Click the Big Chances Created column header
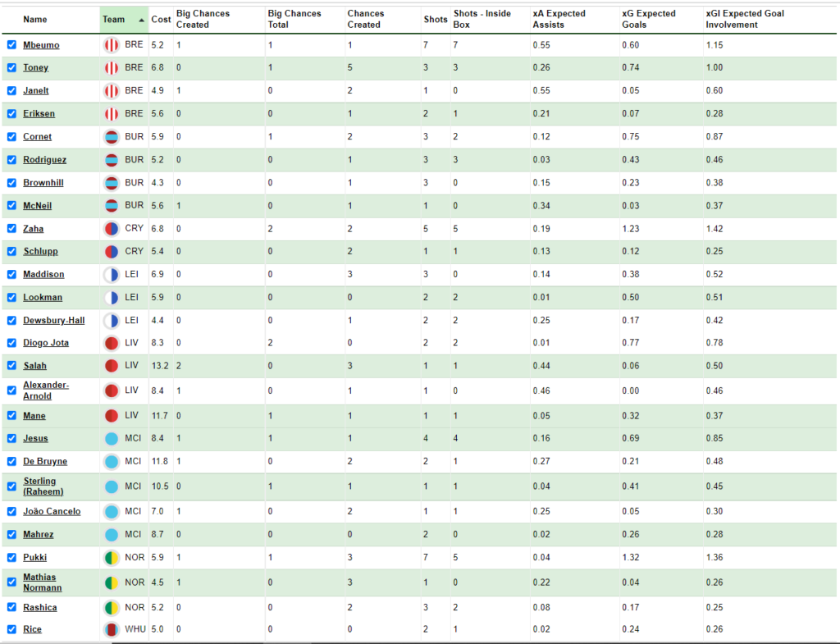 (203, 20)
